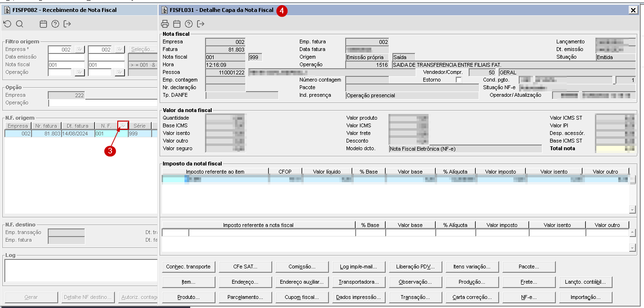Click the Frete... button
The image size is (644, 308).
(x=529, y=282)
